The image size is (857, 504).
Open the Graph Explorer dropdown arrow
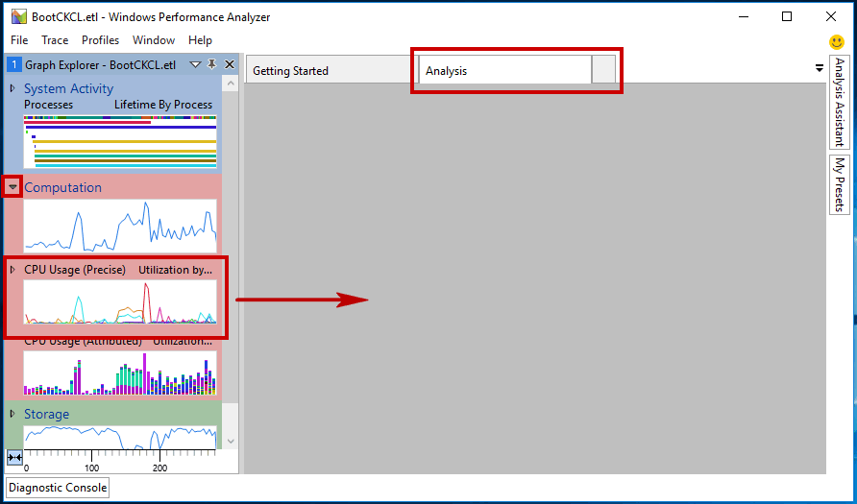pyautogui.click(x=195, y=65)
